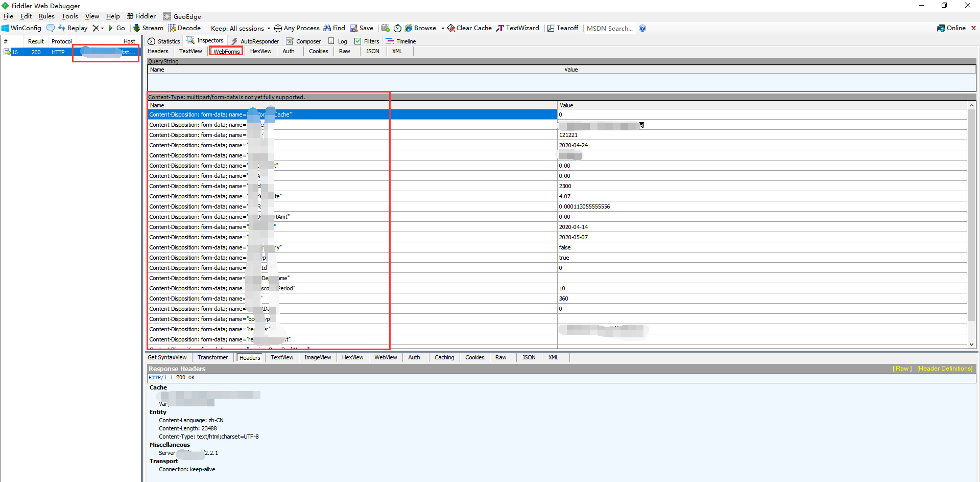Toggle the Filters tab checkbox

(357, 41)
